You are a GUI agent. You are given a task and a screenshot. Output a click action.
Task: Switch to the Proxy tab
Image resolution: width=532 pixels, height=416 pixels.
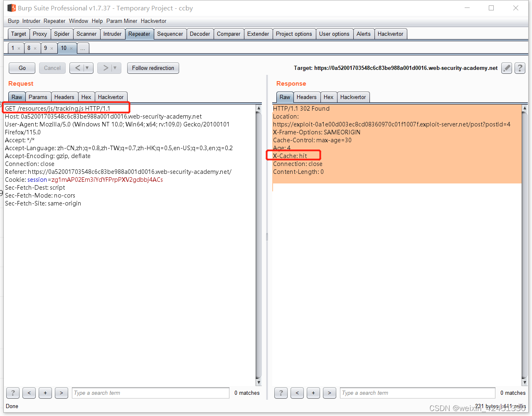pos(40,34)
